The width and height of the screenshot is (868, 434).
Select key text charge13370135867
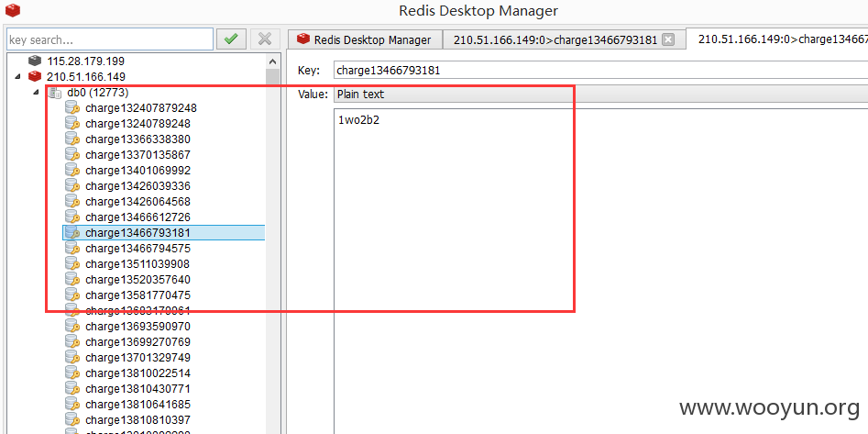coord(137,154)
